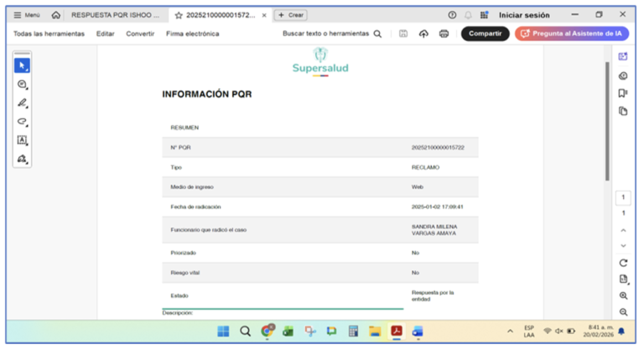
Task: Star the current 2025210000015722 document tab
Action: (x=178, y=15)
